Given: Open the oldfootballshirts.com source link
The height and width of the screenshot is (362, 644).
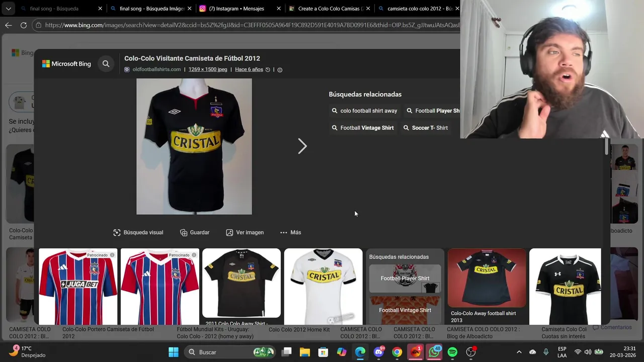Looking at the screenshot, I should tap(156, 69).
